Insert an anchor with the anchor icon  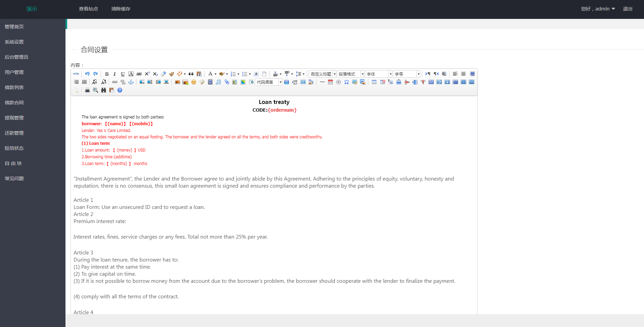coord(131,82)
